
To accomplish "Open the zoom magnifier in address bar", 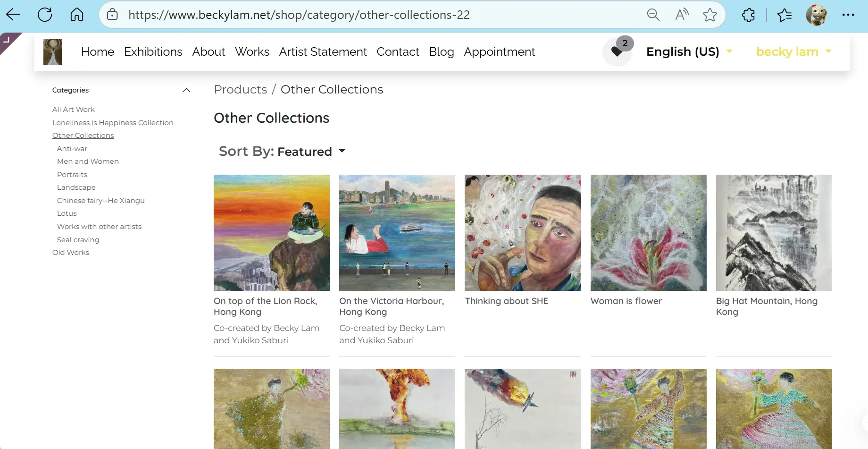I will [x=653, y=15].
